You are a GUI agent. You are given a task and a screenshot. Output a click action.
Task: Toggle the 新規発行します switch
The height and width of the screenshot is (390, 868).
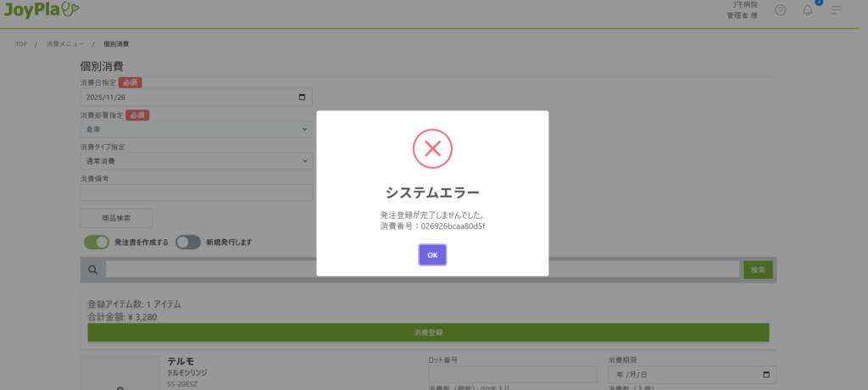pyautogui.click(x=188, y=242)
